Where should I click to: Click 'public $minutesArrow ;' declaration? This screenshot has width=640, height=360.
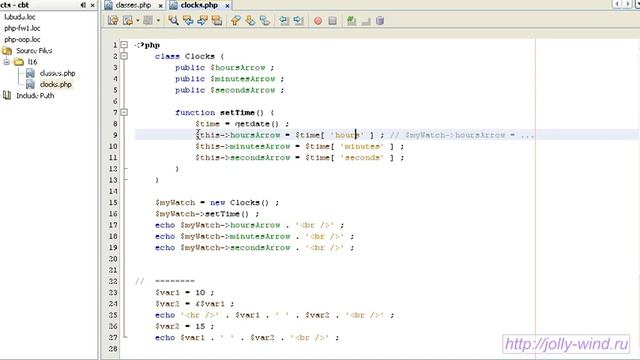pyautogui.click(x=229, y=79)
